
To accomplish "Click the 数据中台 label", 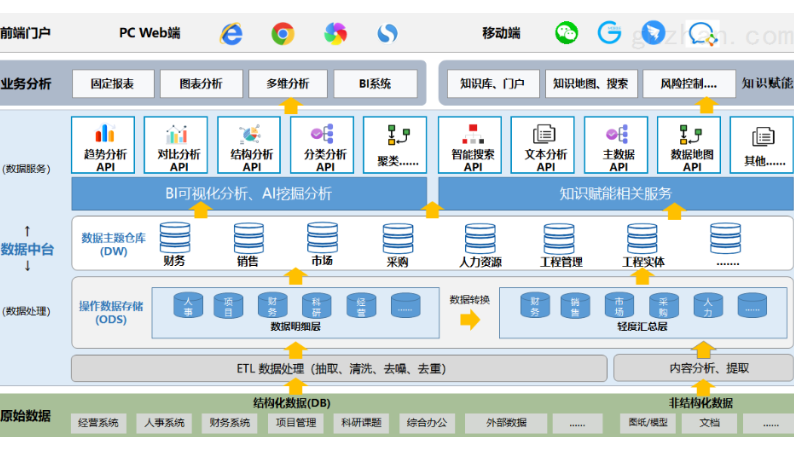I will coord(27,249).
